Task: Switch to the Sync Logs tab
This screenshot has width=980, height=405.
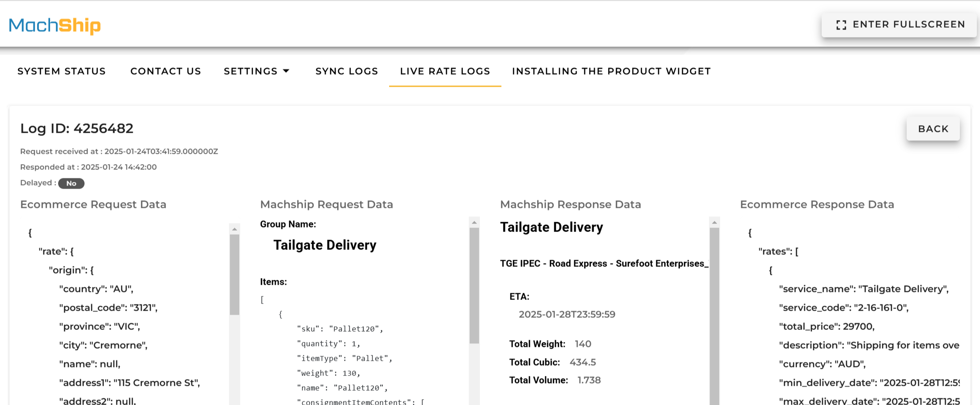Action: [347, 71]
